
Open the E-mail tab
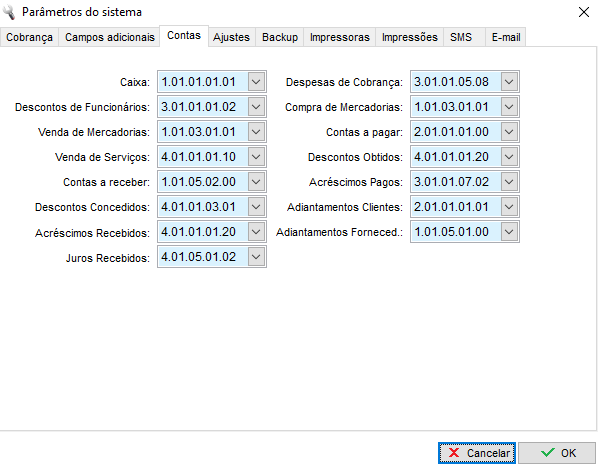506,37
